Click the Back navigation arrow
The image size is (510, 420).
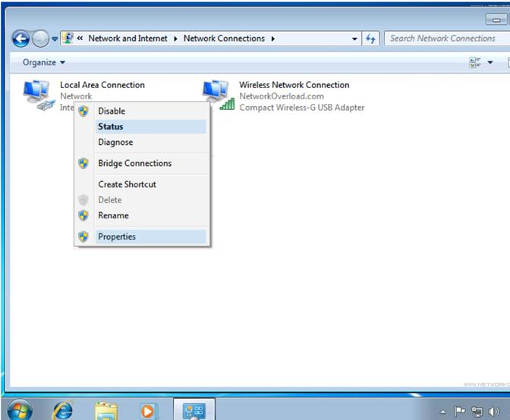coord(20,39)
